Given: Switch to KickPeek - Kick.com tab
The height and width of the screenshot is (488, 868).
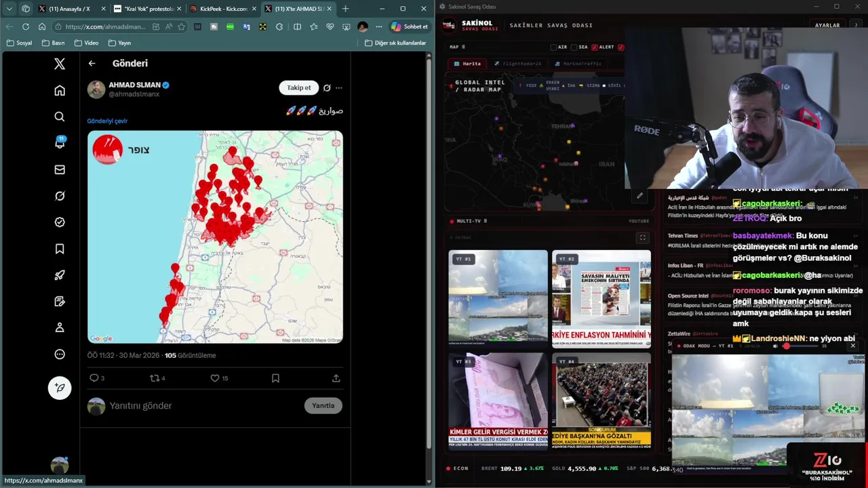Looking at the screenshot, I should point(222,9).
